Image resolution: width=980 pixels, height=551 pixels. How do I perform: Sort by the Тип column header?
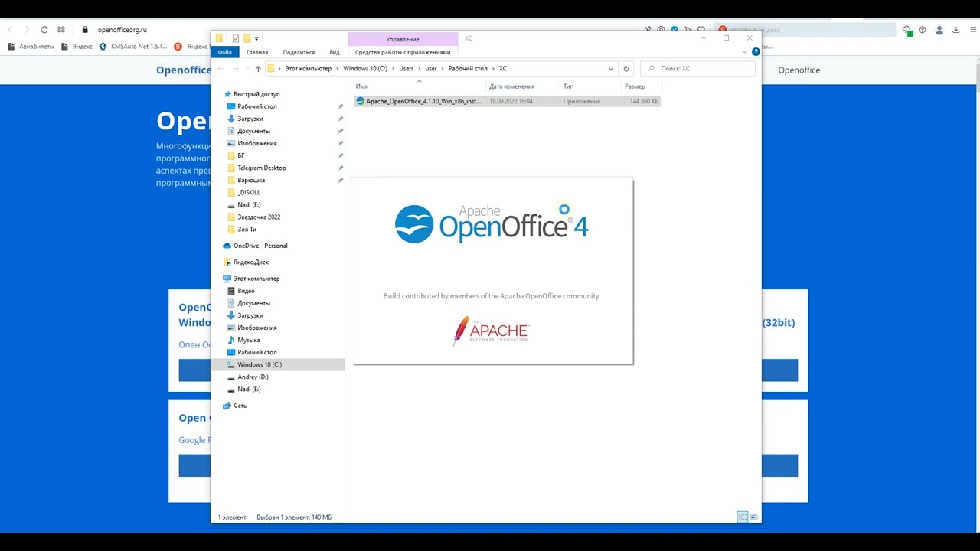tap(568, 86)
